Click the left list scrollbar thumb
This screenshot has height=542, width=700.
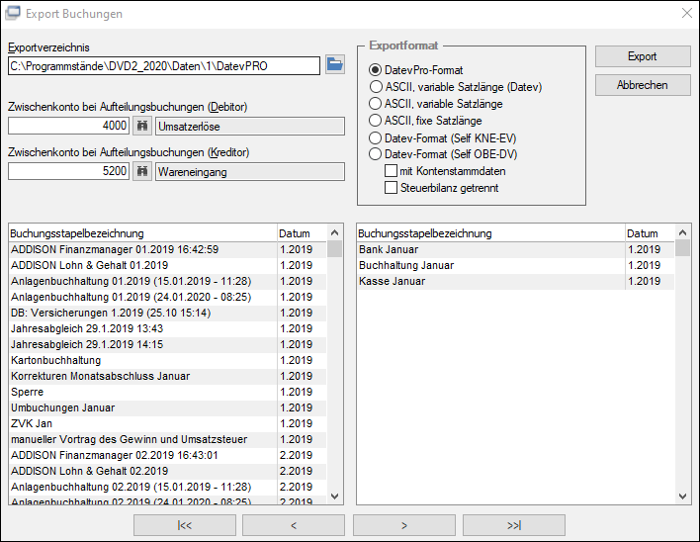pyautogui.click(x=334, y=249)
